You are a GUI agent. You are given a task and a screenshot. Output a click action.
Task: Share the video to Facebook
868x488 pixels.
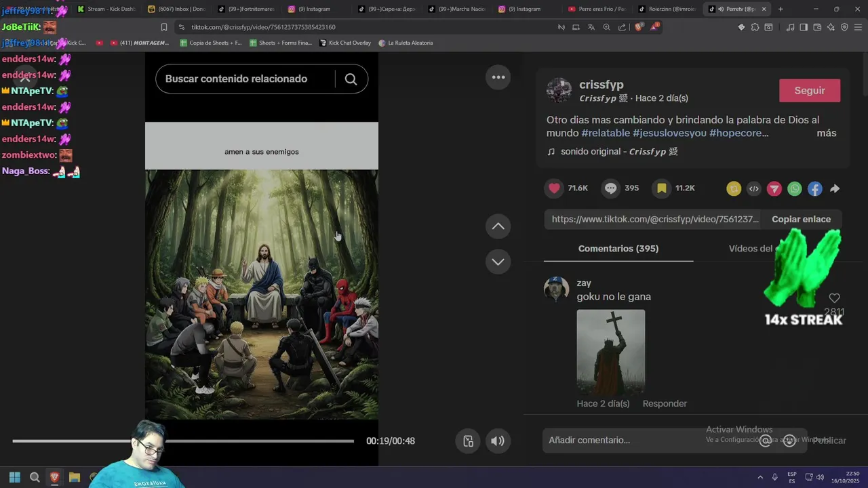coord(815,189)
